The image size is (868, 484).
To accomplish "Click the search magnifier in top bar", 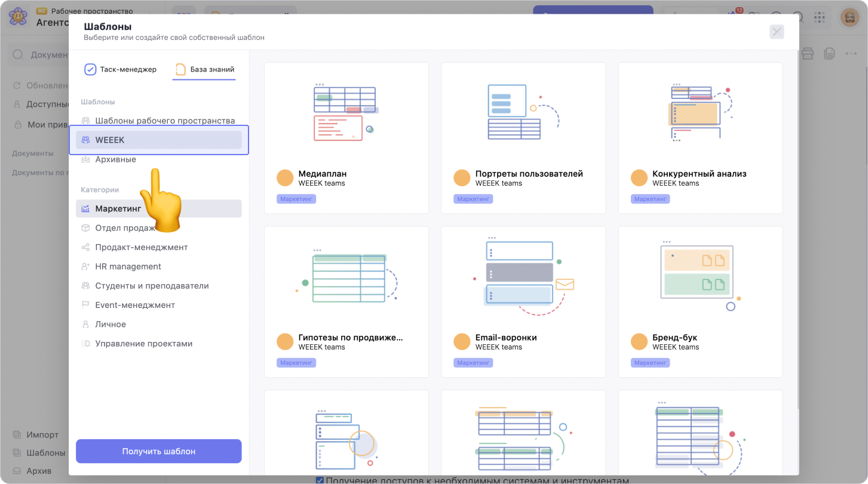I will coord(798,17).
